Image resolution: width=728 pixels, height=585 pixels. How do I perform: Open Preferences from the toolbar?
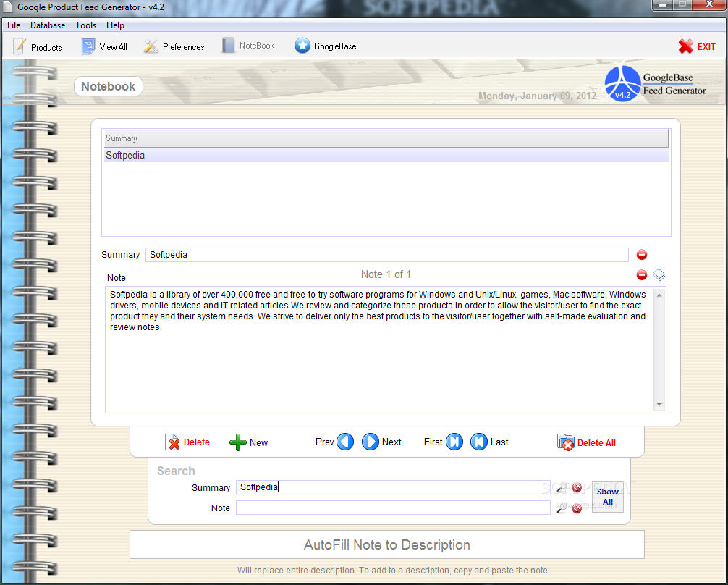(174, 47)
